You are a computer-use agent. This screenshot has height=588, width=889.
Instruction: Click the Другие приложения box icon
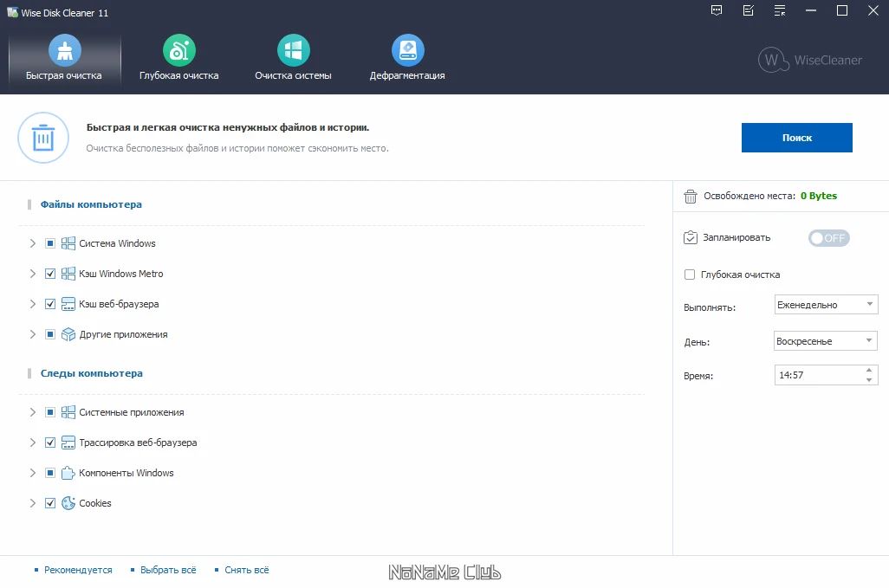click(68, 334)
